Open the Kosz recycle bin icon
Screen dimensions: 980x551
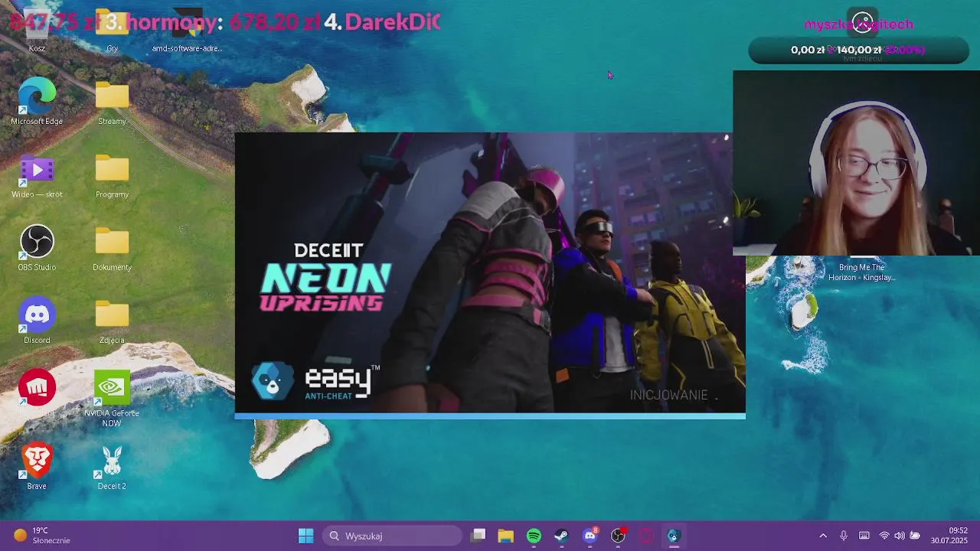pos(37,29)
